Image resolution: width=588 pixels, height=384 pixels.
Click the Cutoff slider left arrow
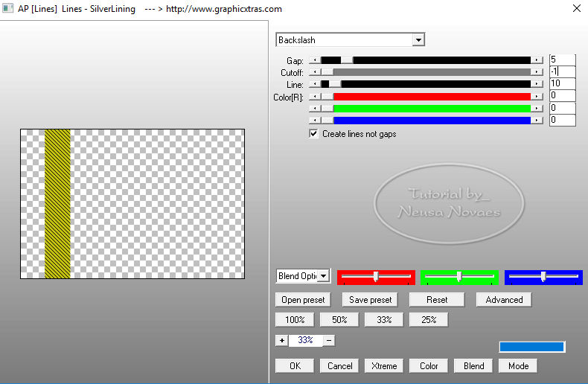click(x=315, y=71)
